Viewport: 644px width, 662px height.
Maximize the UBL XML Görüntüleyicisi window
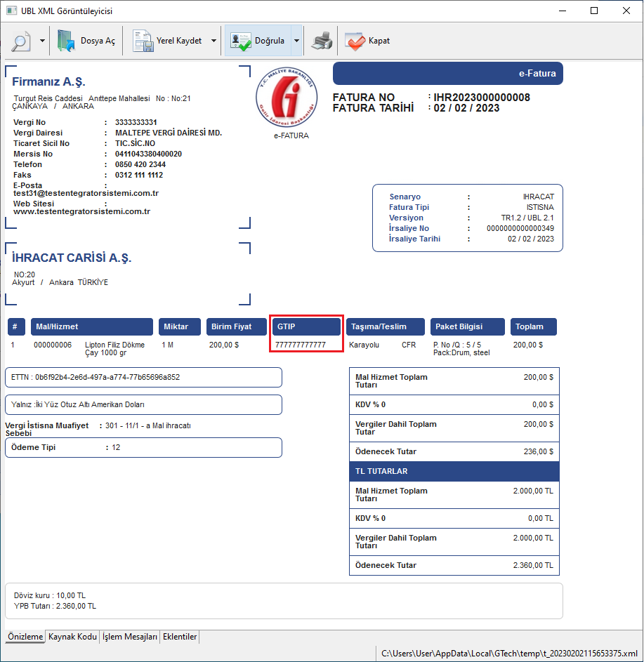pos(594,11)
